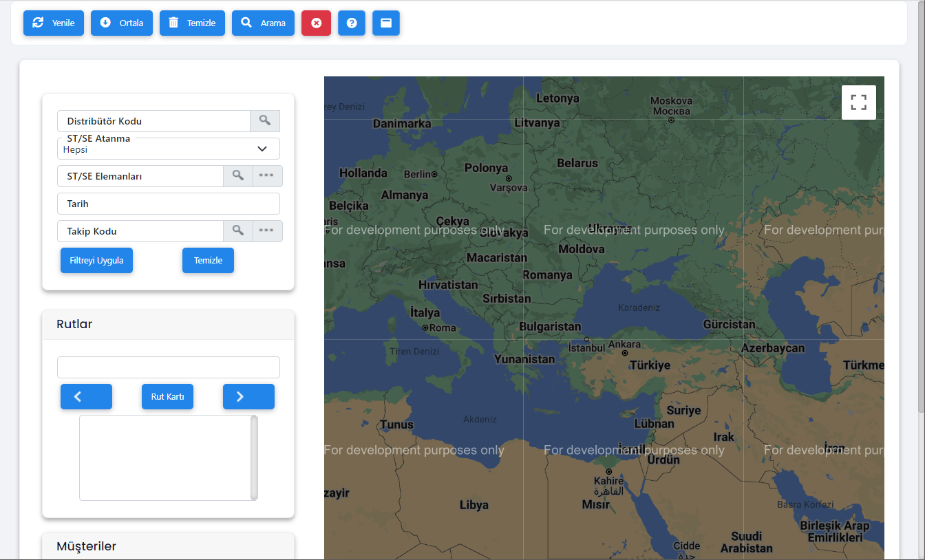Click Temizle button in filter panel
The width and height of the screenshot is (925, 560).
[x=208, y=261]
